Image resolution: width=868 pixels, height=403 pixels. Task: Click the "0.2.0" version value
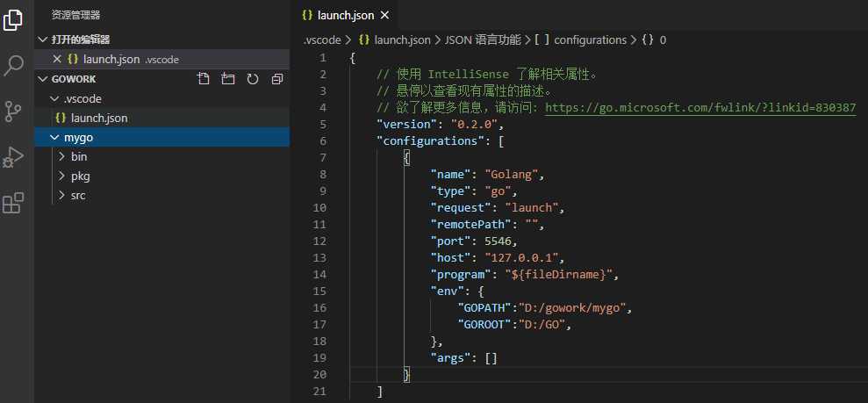tap(476, 125)
